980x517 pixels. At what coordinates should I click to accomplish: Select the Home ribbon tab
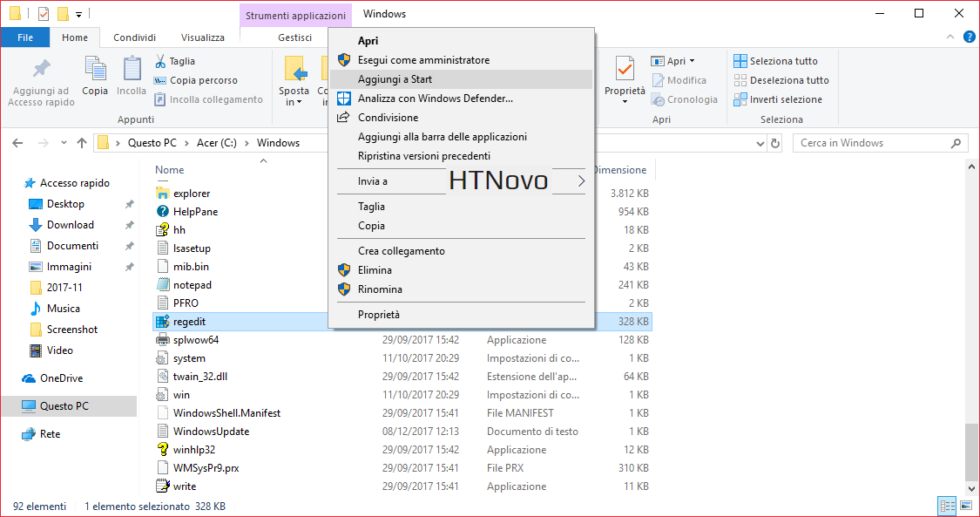pyautogui.click(x=74, y=37)
